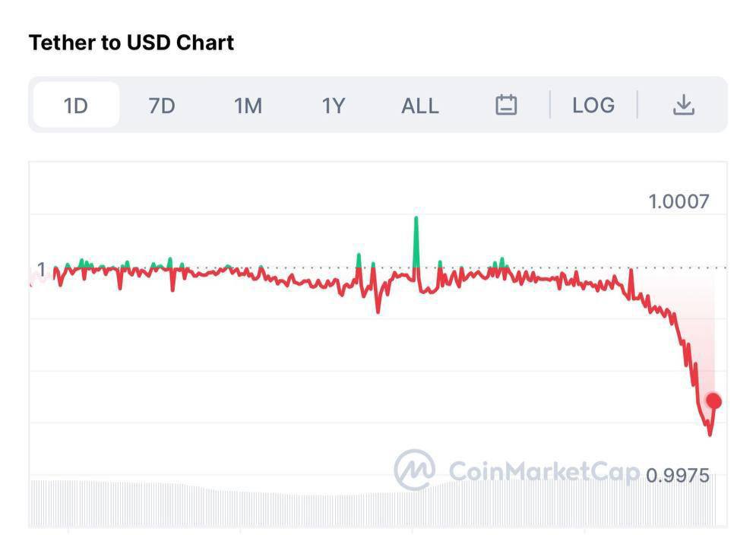This screenshot has height=535, width=756.
Task: Click the CoinMarketCap watermark text
Action: [544, 471]
